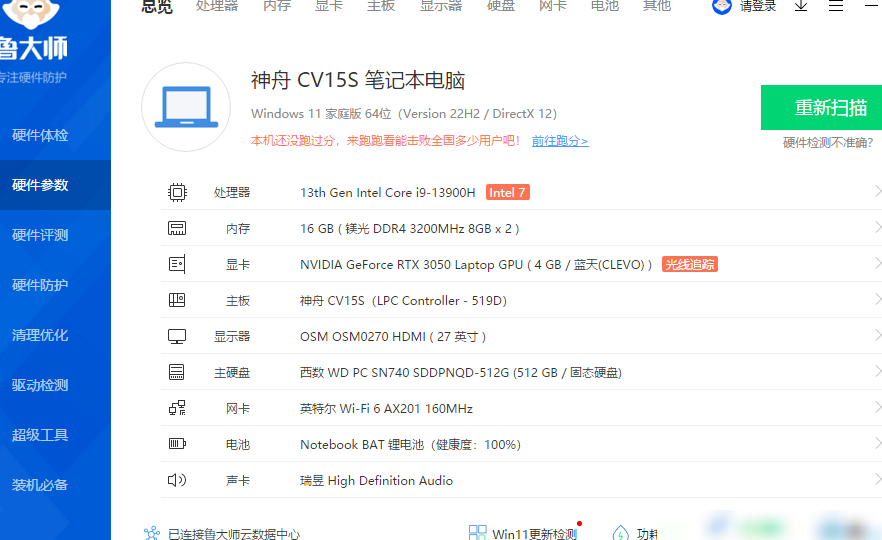Switch to the 处理器 tab
The width and height of the screenshot is (882, 540).
(x=217, y=6)
